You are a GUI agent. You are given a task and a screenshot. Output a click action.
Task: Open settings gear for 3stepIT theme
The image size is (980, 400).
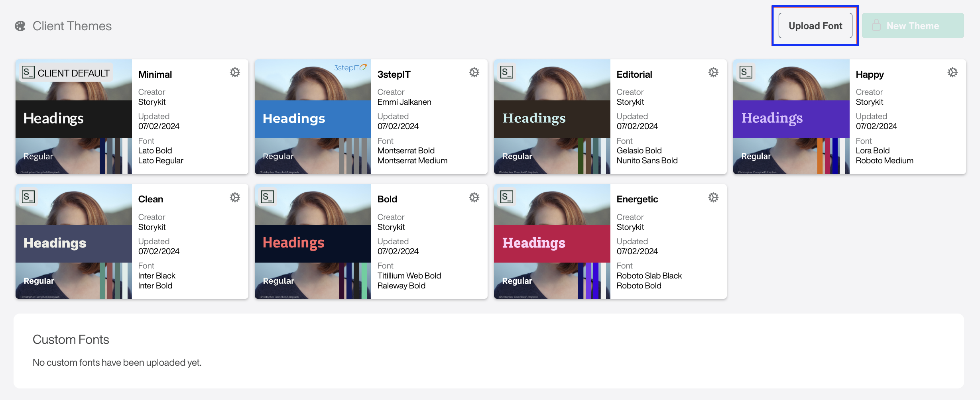tap(474, 73)
